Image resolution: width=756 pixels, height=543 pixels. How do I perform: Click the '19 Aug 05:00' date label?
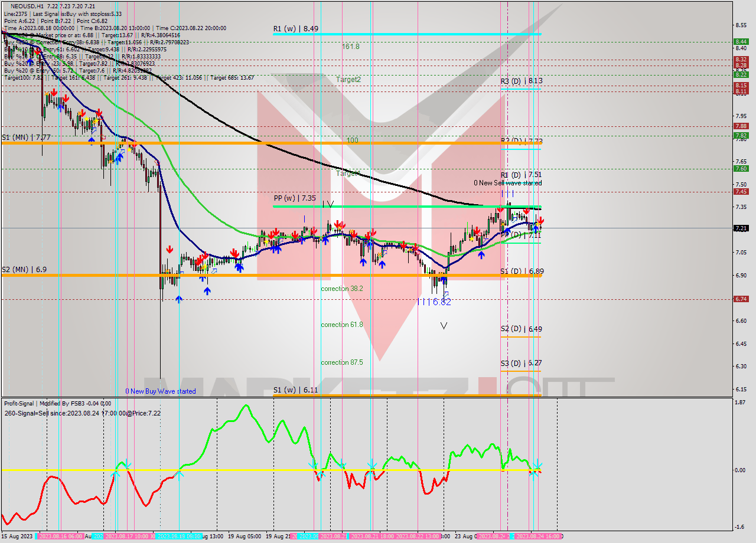pos(243,537)
